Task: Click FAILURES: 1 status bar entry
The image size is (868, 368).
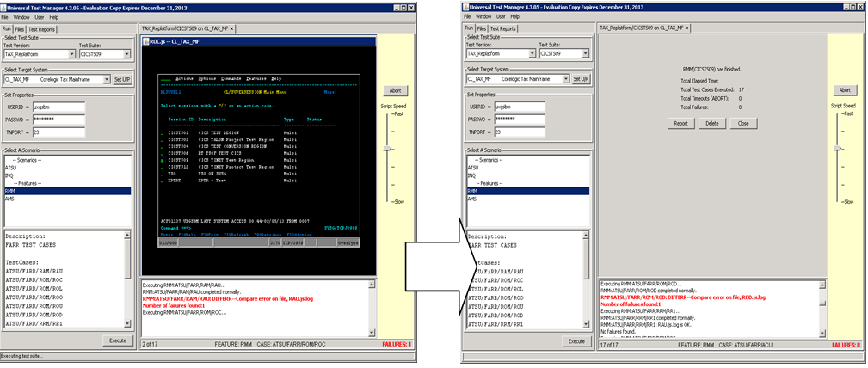Action: 397,344
